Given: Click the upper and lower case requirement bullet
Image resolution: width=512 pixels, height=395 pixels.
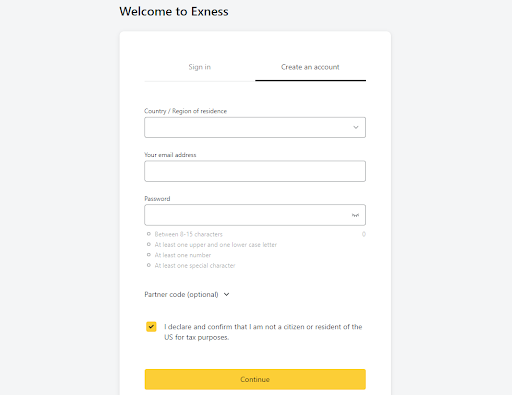Looking at the screenshot, I should 149,244.
